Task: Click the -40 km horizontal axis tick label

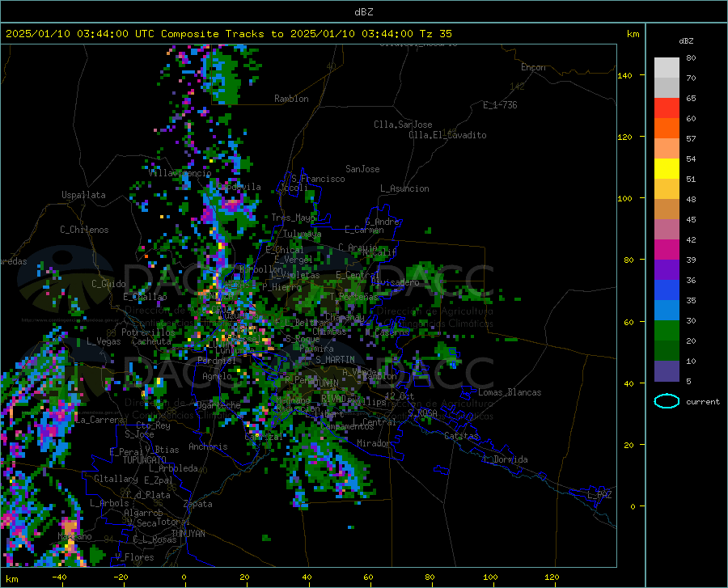Action: click(x=59, y=577)
